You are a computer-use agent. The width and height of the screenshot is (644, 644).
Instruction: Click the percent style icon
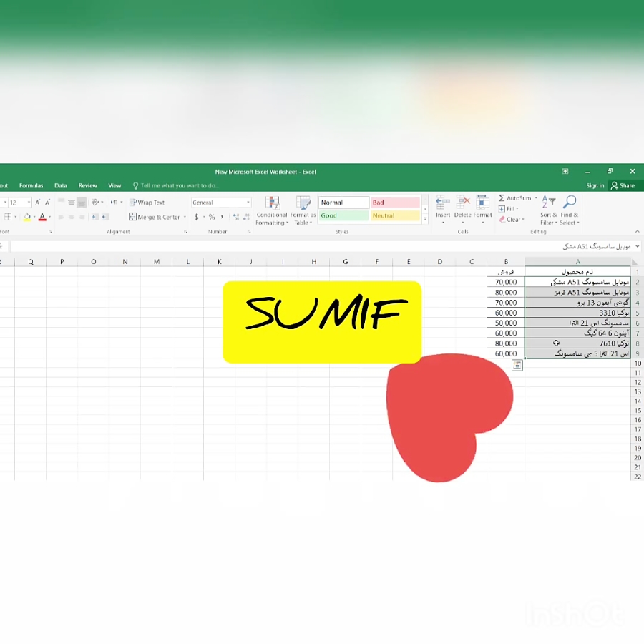(x=212, y=217)
